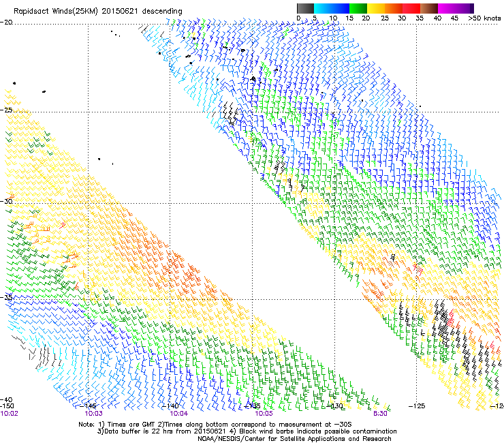The image size is (504, 443).
Task: Click the purple 45–50 knots legend color
Action: (464, 8)
